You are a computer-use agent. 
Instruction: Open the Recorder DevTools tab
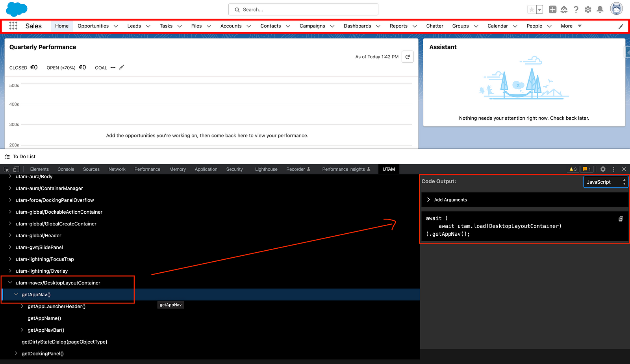[298, 169]
